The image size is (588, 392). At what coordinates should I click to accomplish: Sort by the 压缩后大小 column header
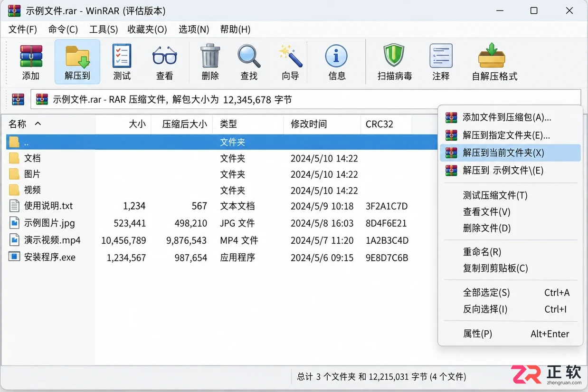(182, 124)
